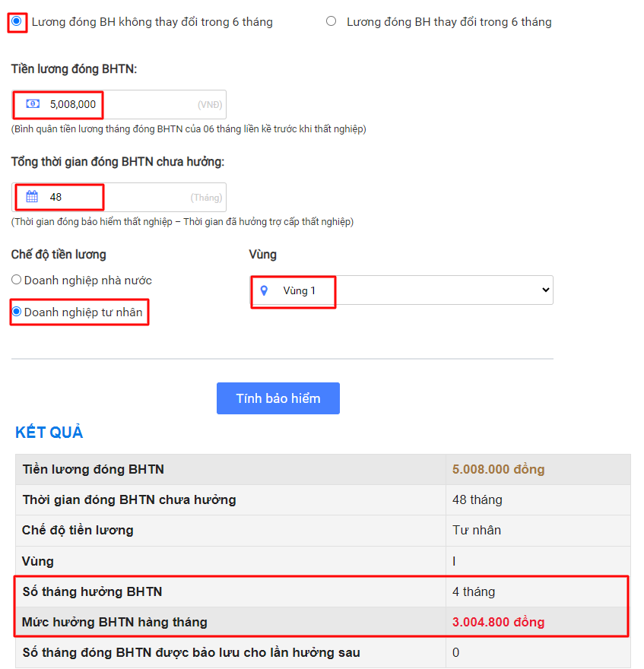Image resolution: width=644 pixels, height=669 pixels.
Task: Click the Vùng 1 combo box
Action: [x=401, y=290]
